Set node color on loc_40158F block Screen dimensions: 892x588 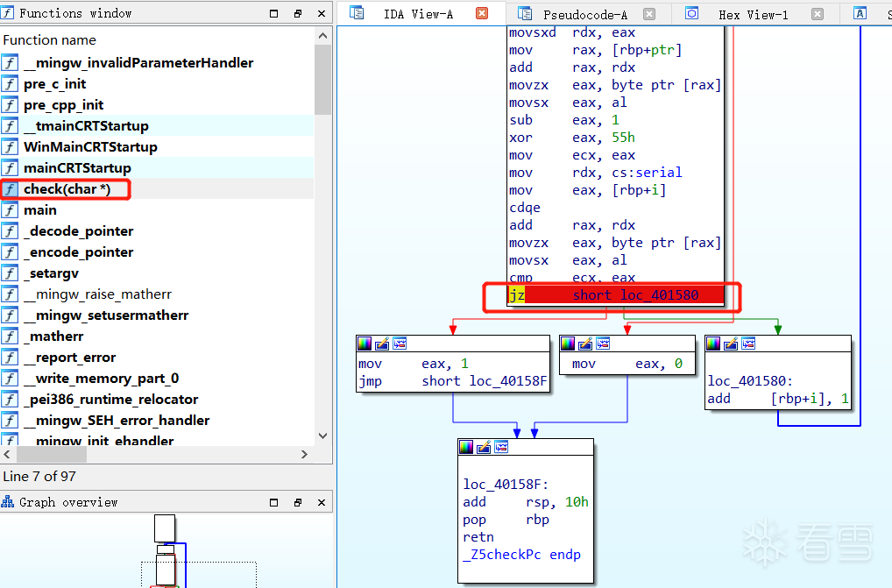466,447
